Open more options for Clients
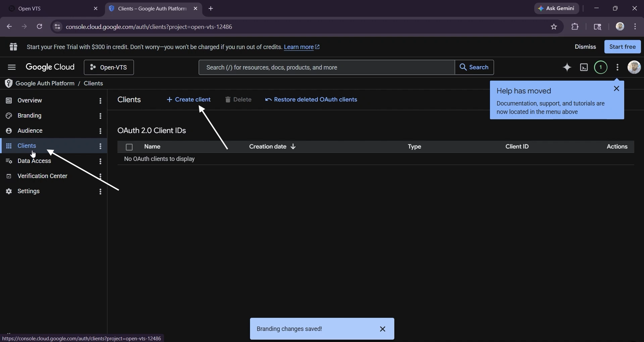Viewport: 644px width, 342px height. pyautogui.click(x=100, y=146)
